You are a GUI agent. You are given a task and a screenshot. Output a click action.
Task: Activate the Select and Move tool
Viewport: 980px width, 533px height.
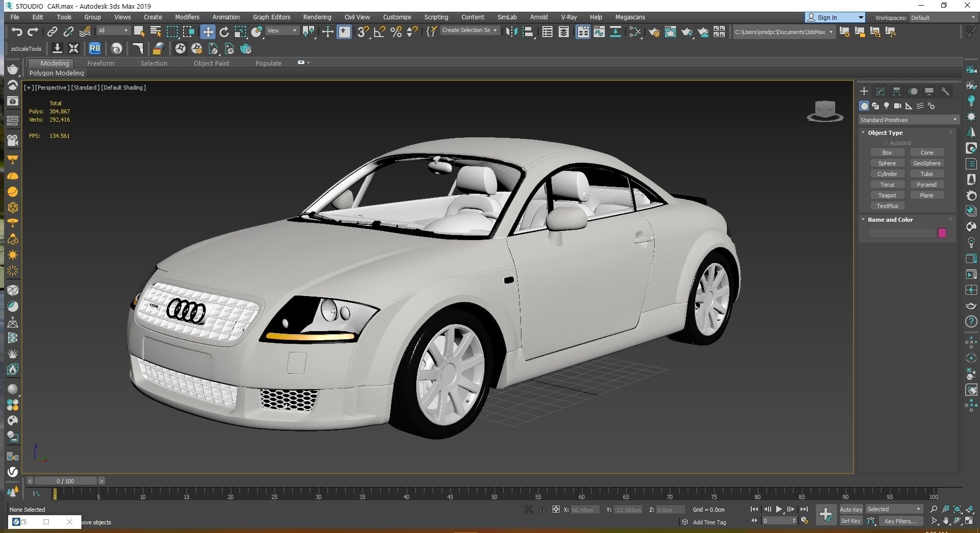pos(208,32)
